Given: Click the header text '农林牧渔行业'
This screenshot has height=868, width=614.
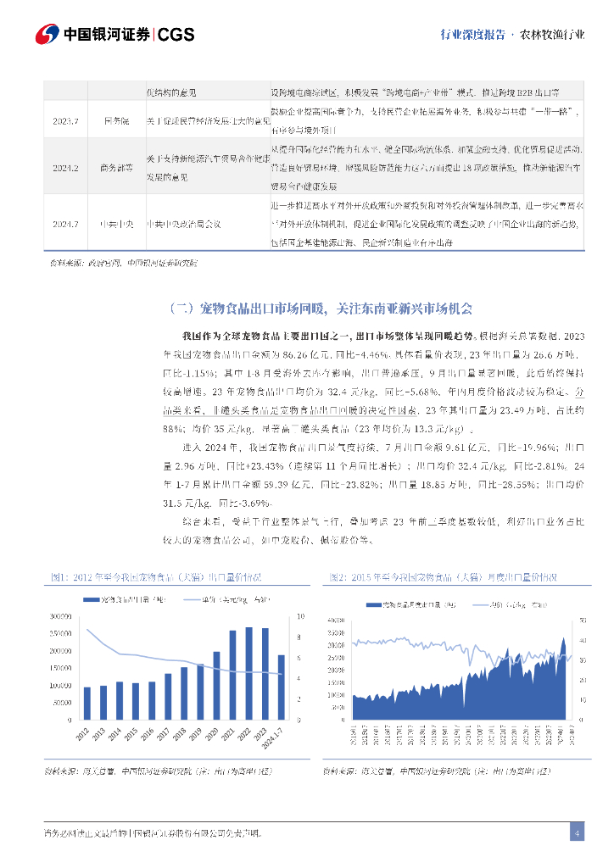Looking at the screenshot, I should 552,35.
